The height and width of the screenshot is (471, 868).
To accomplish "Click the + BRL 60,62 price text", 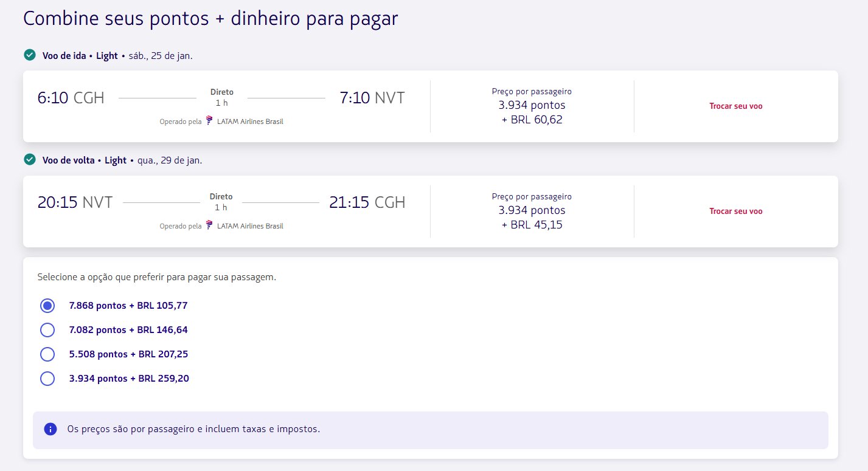I will point(532,120).
